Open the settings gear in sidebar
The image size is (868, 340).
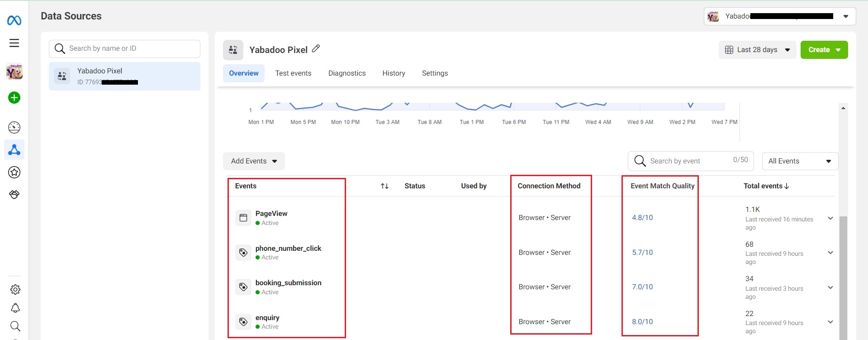coord(15,289)
